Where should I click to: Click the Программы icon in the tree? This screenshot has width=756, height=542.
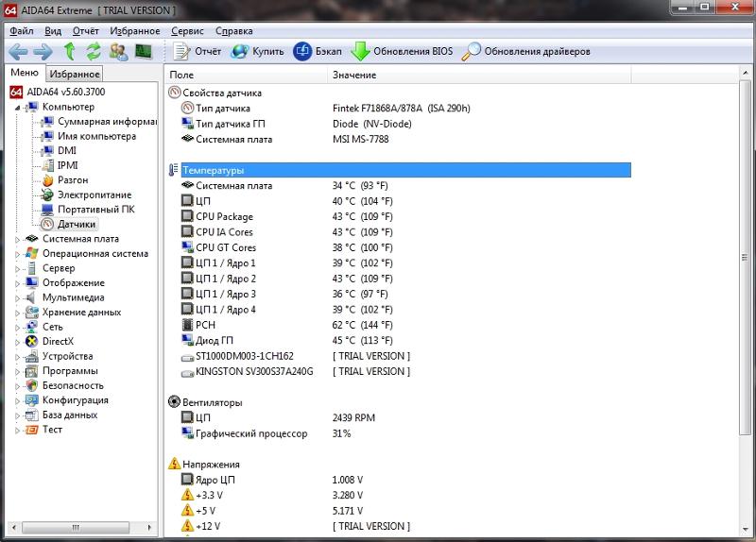pos(32,371)
